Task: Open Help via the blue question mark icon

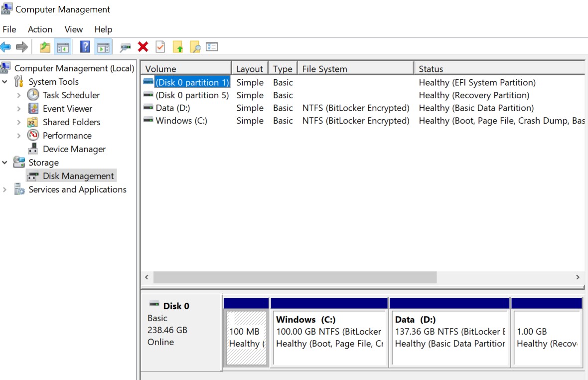Action: [83, 46]
